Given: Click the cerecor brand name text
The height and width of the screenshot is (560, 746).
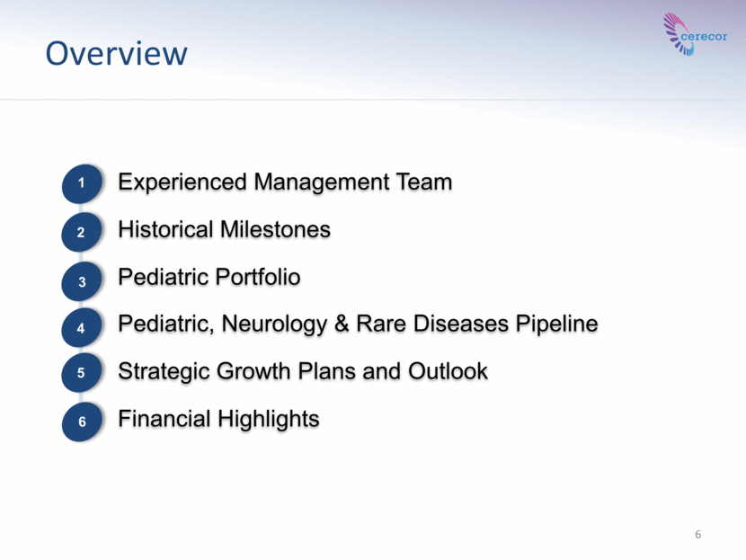Looking at the screenshot, I should 704,37.
